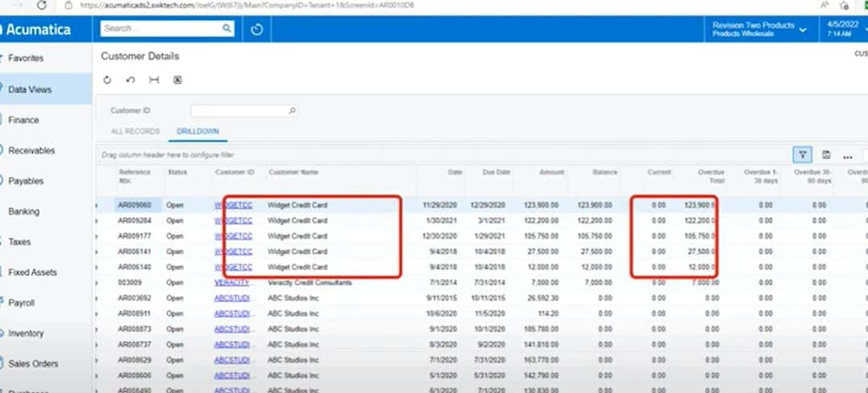Switch to the ALL RECORDS tab

tap(136, 132)
